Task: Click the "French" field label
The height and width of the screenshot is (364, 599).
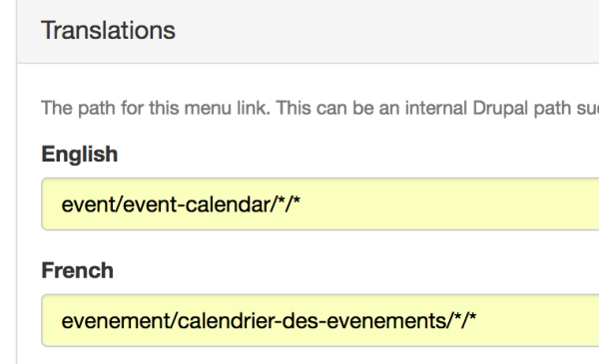Action: [77, 270]
